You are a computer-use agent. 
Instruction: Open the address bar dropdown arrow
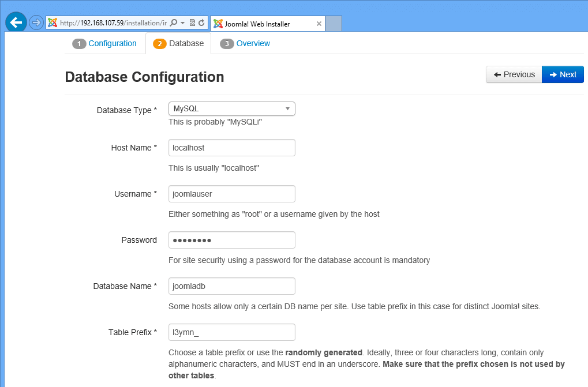coord(182,23)
